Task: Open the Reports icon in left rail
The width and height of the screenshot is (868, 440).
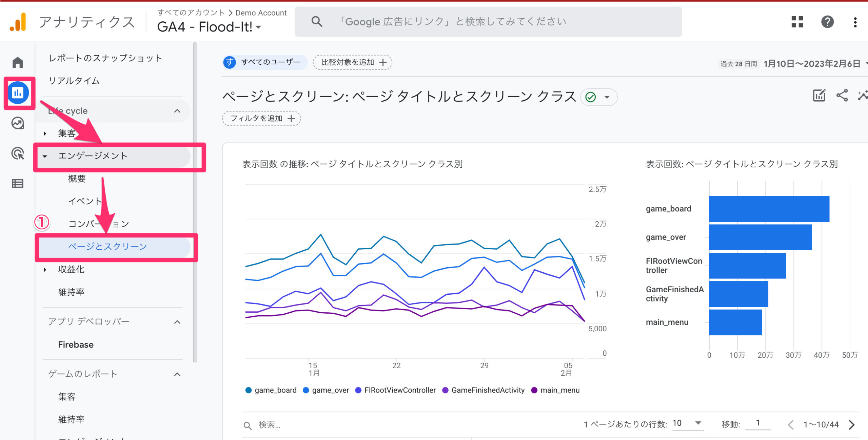Action: (x=18, y=93)
